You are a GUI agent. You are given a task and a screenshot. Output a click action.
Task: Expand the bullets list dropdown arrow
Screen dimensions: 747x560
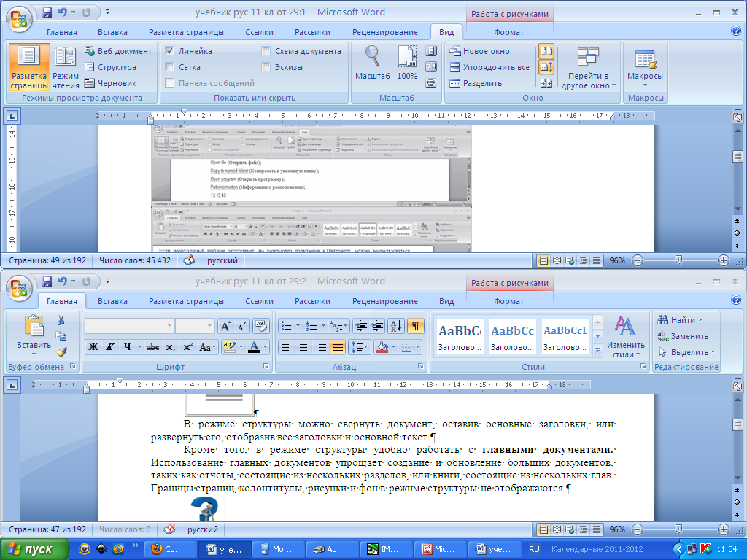click(x=298, y=326)
